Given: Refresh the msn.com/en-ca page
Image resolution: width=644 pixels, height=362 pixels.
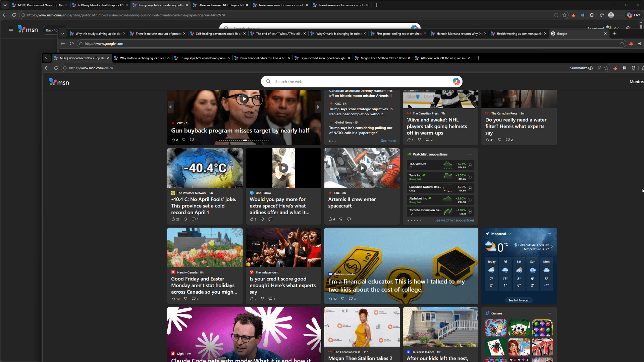Looking at the screenshot, I should 56,68.
